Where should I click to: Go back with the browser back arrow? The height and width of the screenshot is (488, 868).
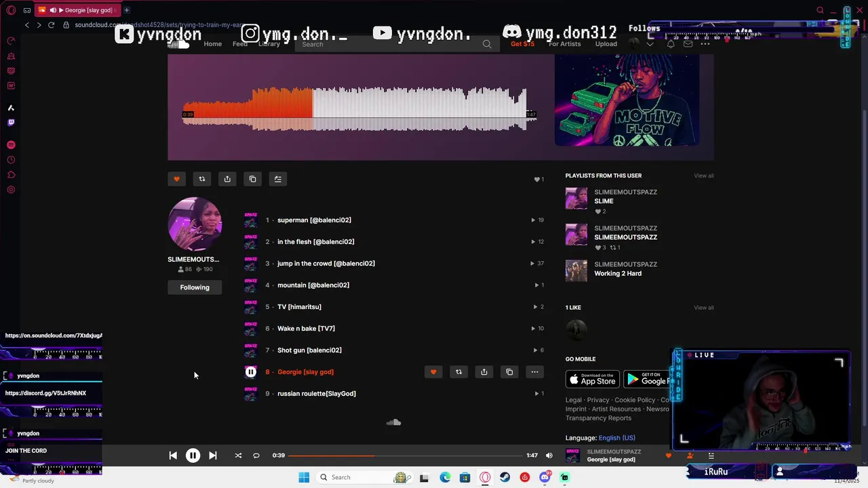point(26,25)
